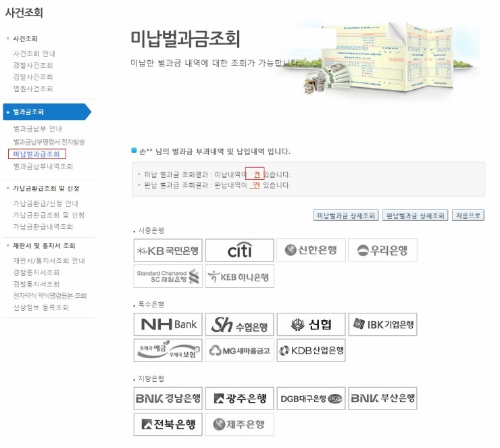Select the 우리은행 bank logo

point(382,250)
